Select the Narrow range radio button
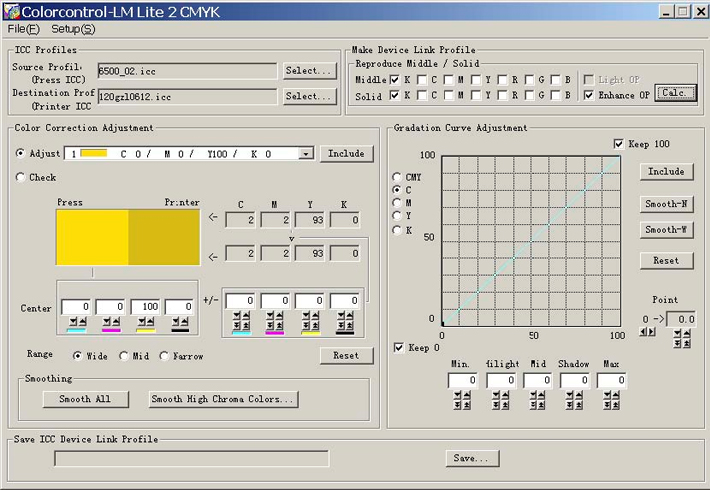Screen dimensions: 710x490 point(164,356)
